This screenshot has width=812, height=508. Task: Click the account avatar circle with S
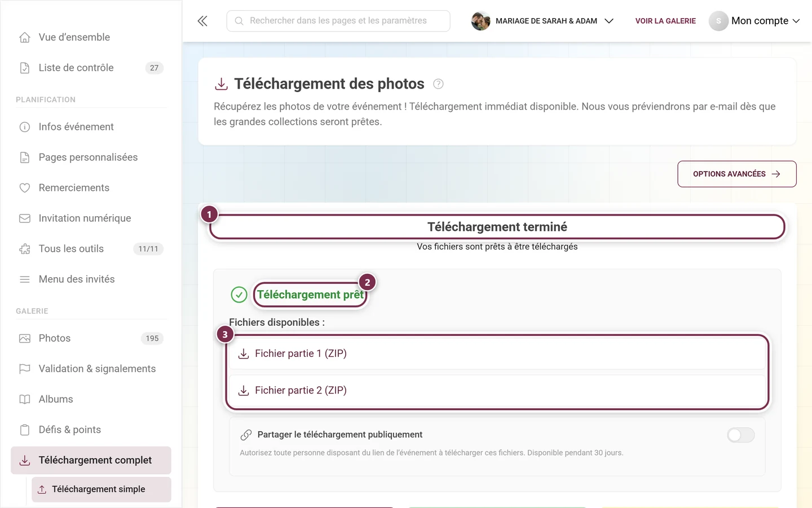point(718,21)
